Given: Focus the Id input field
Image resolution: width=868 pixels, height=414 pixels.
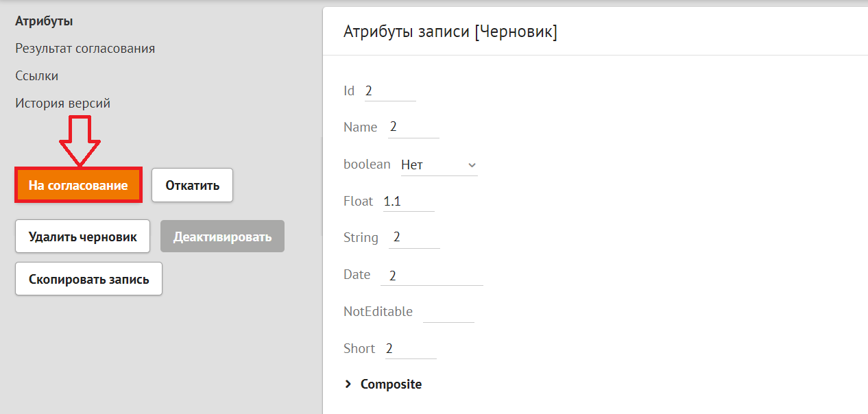Looking at the screenshot, I should 389,91.
